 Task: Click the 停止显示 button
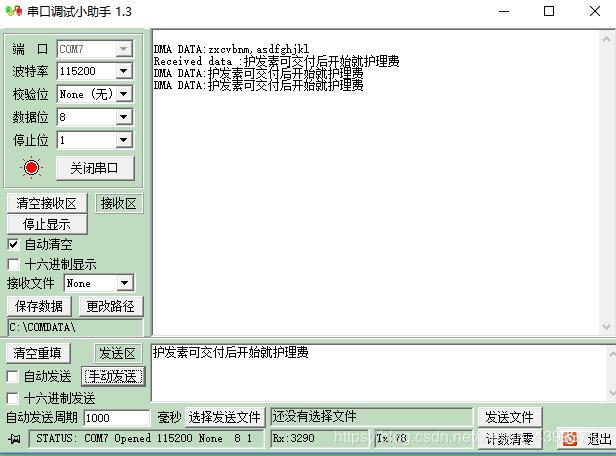47,224
